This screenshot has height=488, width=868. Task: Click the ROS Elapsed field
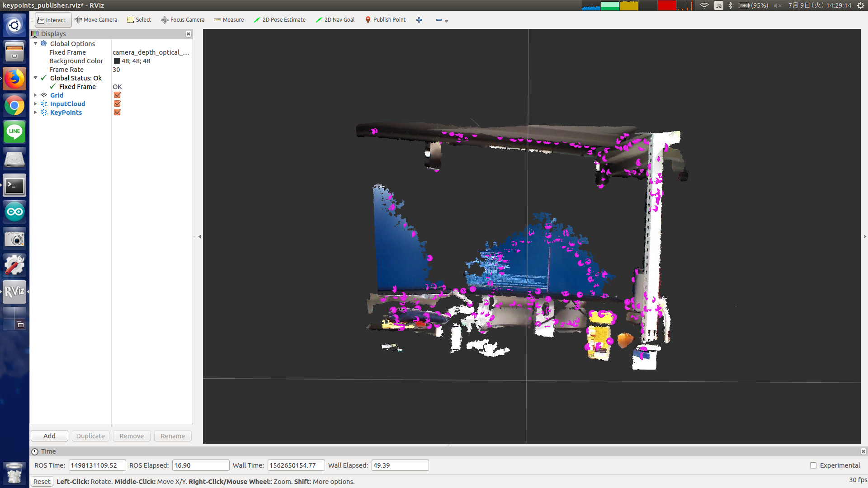tap(201, 465)
